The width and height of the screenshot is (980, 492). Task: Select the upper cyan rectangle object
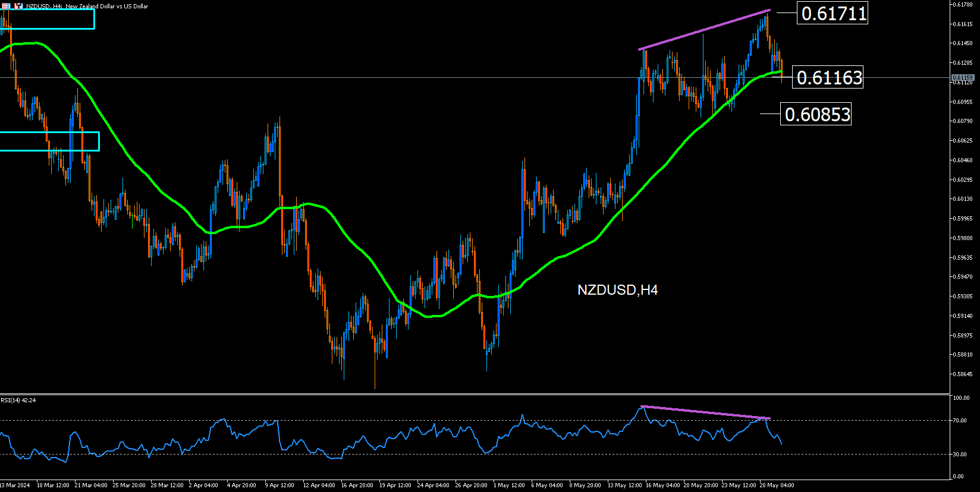(47, 19)
